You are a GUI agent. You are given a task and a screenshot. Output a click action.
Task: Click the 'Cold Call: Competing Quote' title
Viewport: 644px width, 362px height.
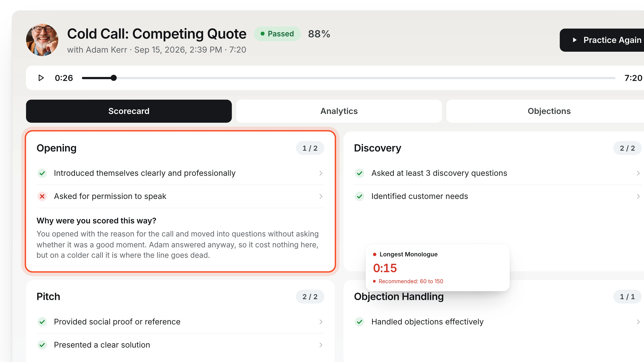[x=157, y=34]
